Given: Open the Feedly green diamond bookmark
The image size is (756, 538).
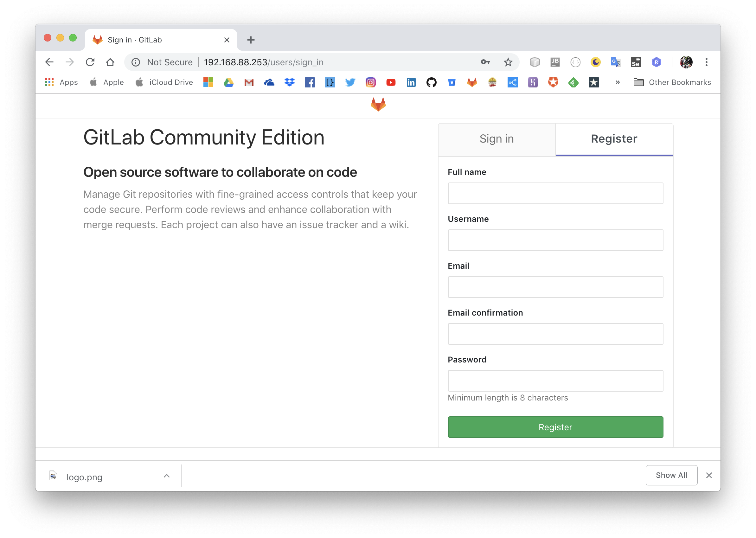Looking at the screenshot, I should point(573,82).
